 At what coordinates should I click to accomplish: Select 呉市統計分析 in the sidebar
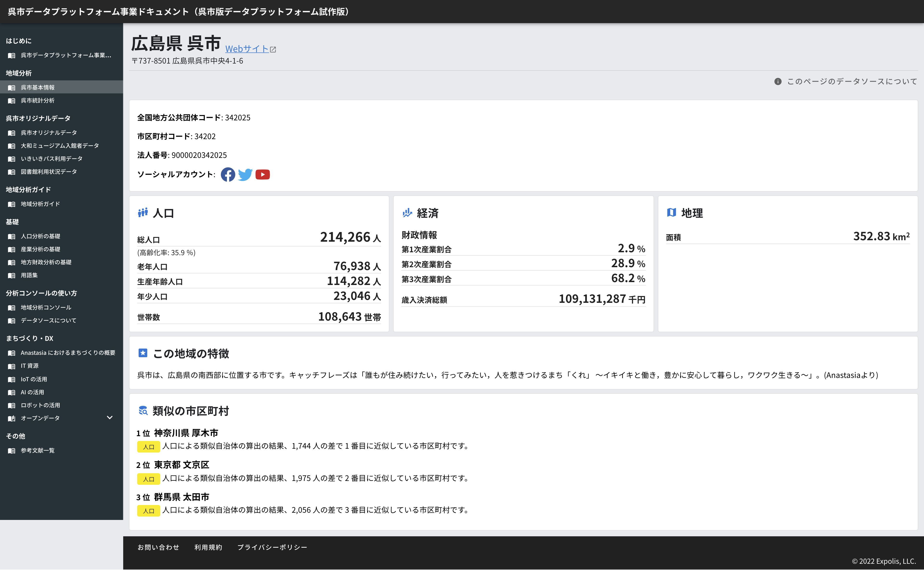38,101
